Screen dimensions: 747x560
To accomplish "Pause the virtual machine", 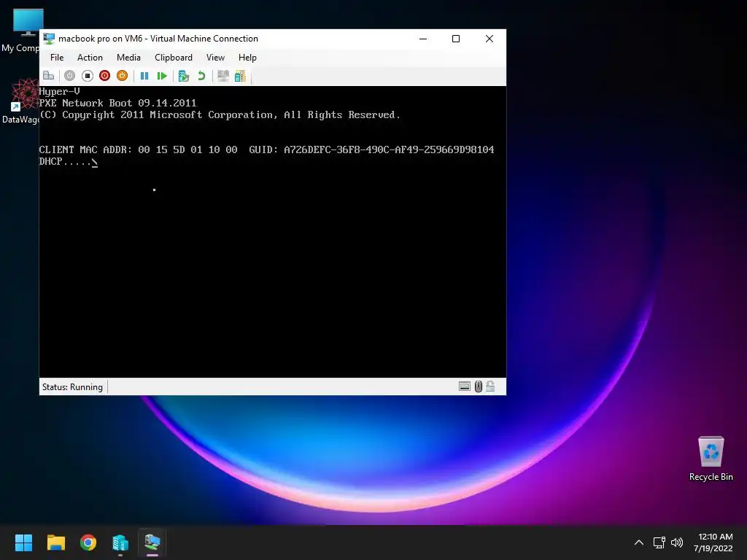I will click(144, 76).
